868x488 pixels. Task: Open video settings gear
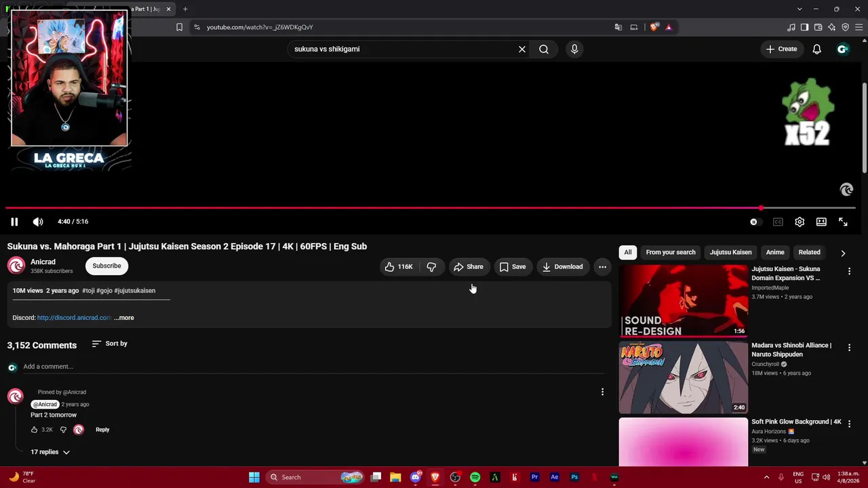pyautogui.click(x=800, y=222)
